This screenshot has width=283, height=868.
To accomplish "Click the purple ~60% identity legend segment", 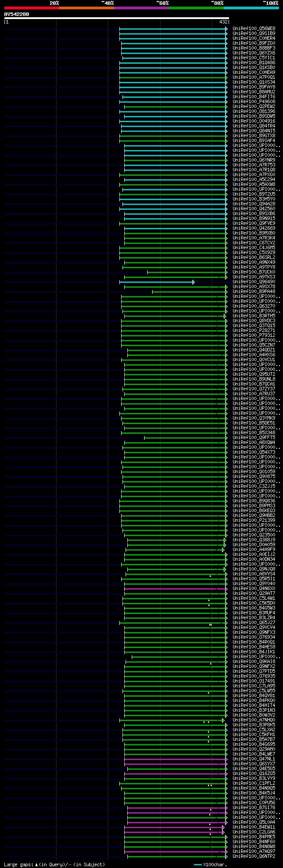I will pos(141,8).
